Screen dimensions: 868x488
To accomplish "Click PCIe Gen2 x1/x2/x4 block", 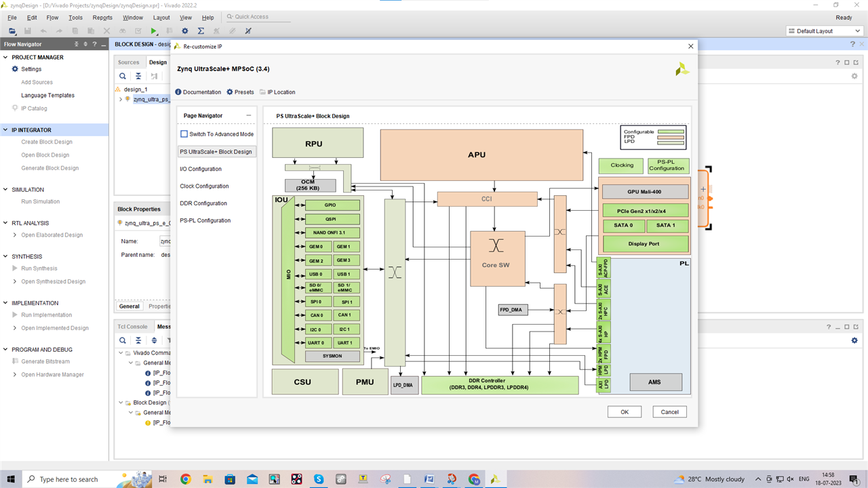I will (645, 211).
